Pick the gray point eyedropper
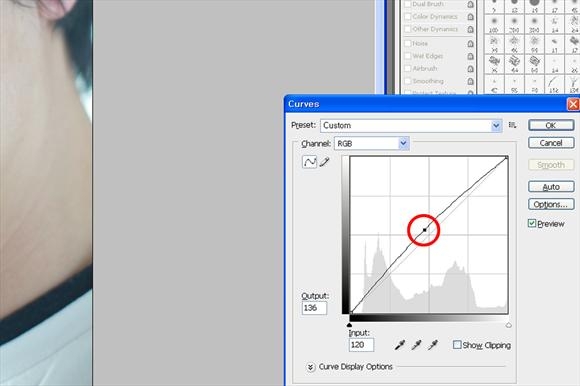Screen dimensions: 580x386 [417, 345]
